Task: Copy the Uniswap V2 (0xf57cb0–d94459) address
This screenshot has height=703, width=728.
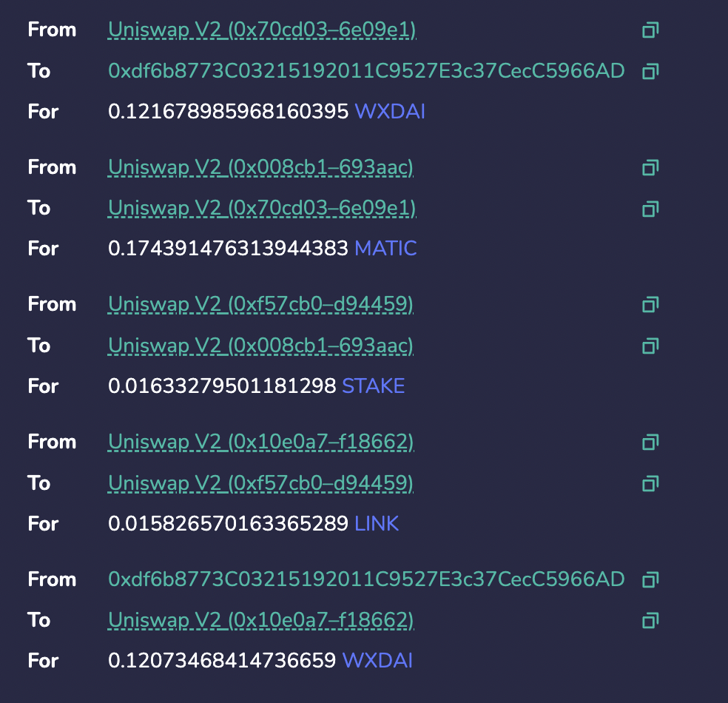Action: tap(650, 304)
